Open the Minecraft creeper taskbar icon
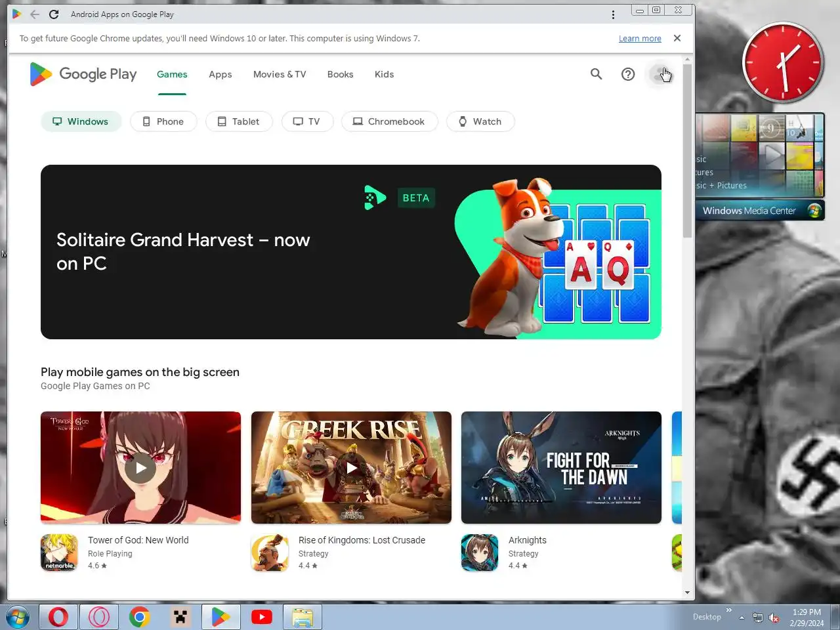 pyautogui.click(x=180, y=618)
